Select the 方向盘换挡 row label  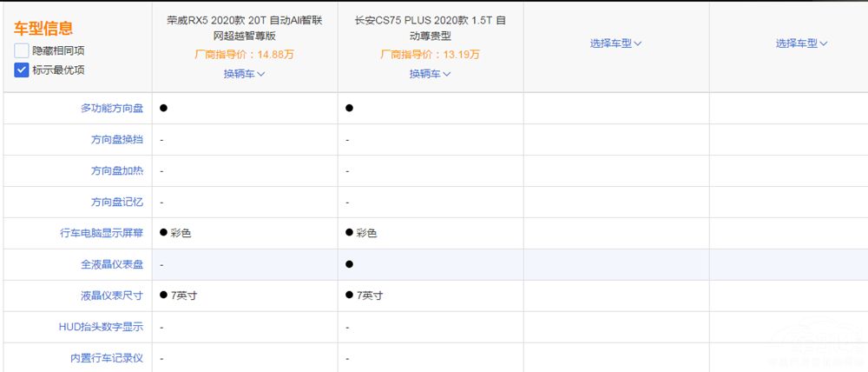click(117, 139)
